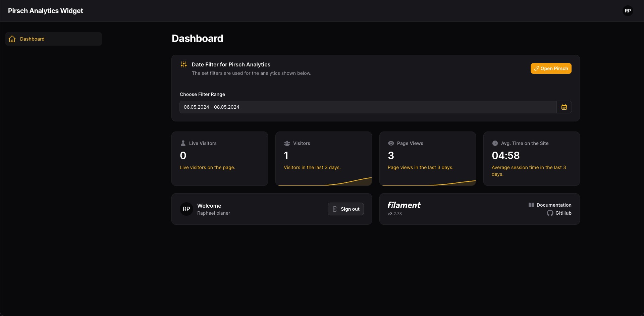Screen dimensions: 644x316
Task: Click 'Live visitors on the page.' text
Action: [x=207, y=167]
